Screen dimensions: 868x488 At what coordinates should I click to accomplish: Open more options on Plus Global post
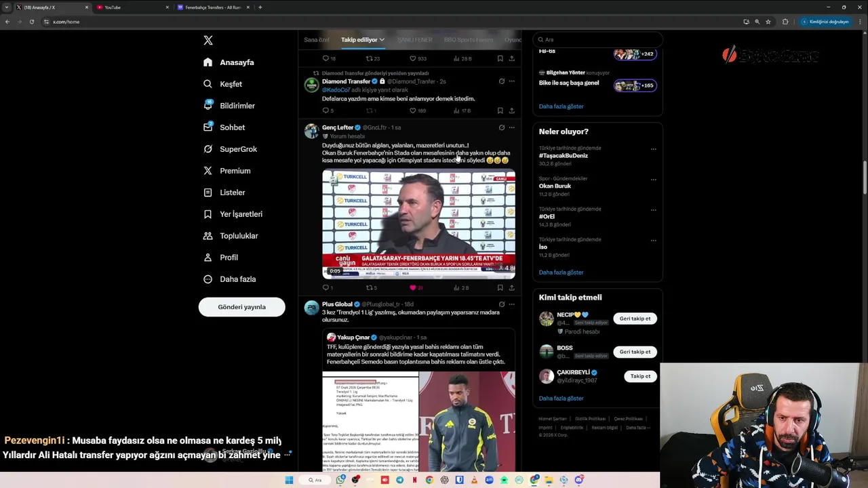point(511,304)
